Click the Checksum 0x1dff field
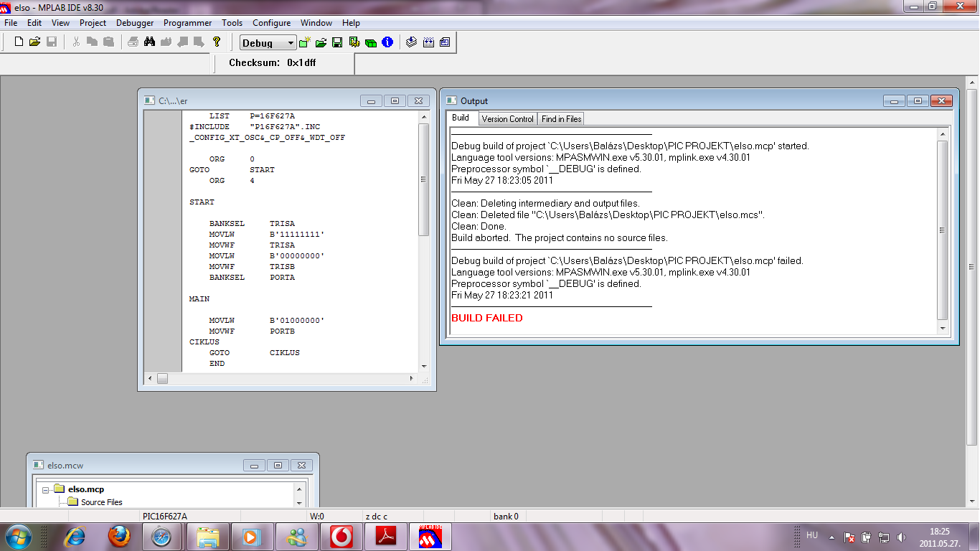This screenshot has height=551, width=980. [x=273, y=62]
